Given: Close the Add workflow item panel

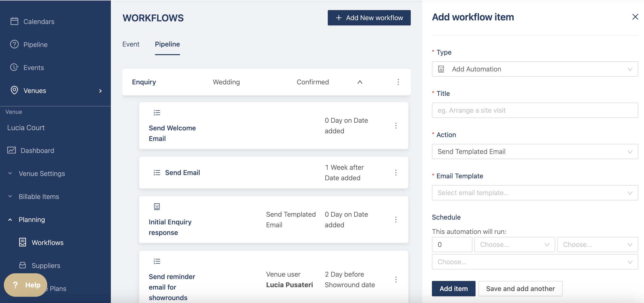Looking at the screenshot, I should click(635, 17).
